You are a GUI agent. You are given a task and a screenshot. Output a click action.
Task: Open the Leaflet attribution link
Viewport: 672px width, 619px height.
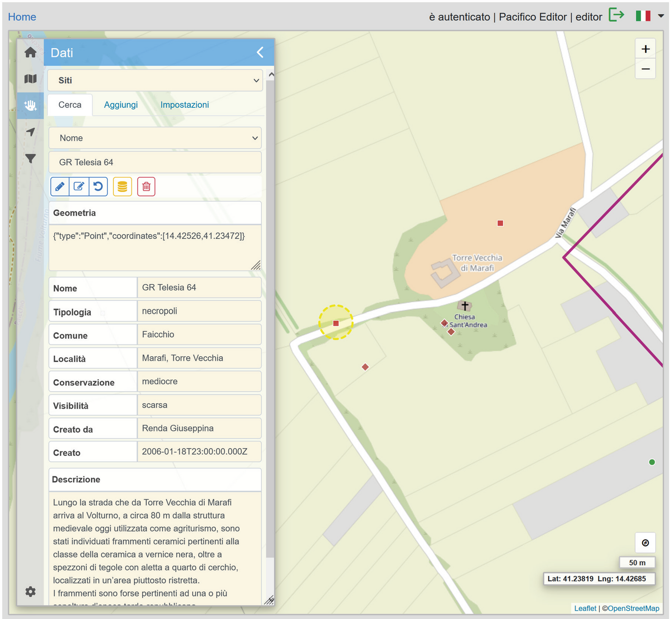(x=585, y=608)
